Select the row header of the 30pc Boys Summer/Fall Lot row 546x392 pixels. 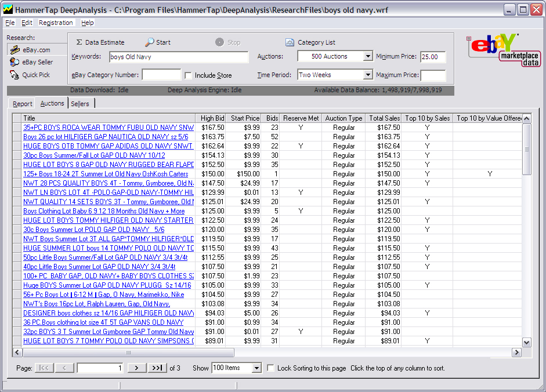point(17,155)
